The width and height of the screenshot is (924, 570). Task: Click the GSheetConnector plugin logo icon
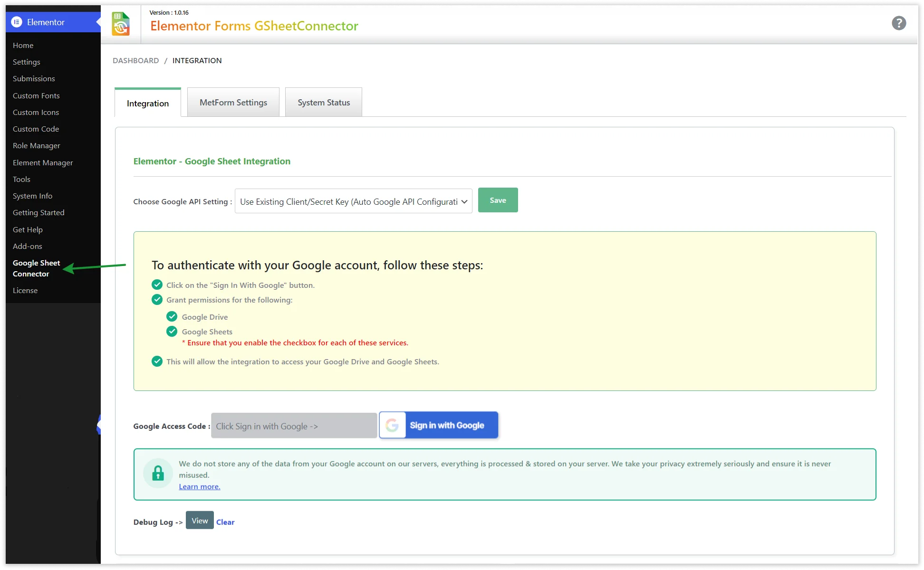[121, 24]
